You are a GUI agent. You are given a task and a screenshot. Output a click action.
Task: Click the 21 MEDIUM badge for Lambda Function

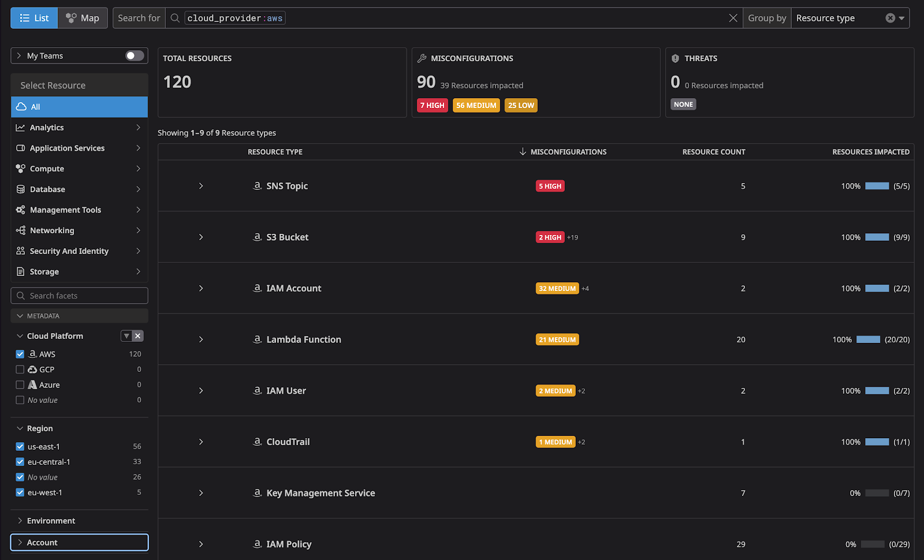557,339
